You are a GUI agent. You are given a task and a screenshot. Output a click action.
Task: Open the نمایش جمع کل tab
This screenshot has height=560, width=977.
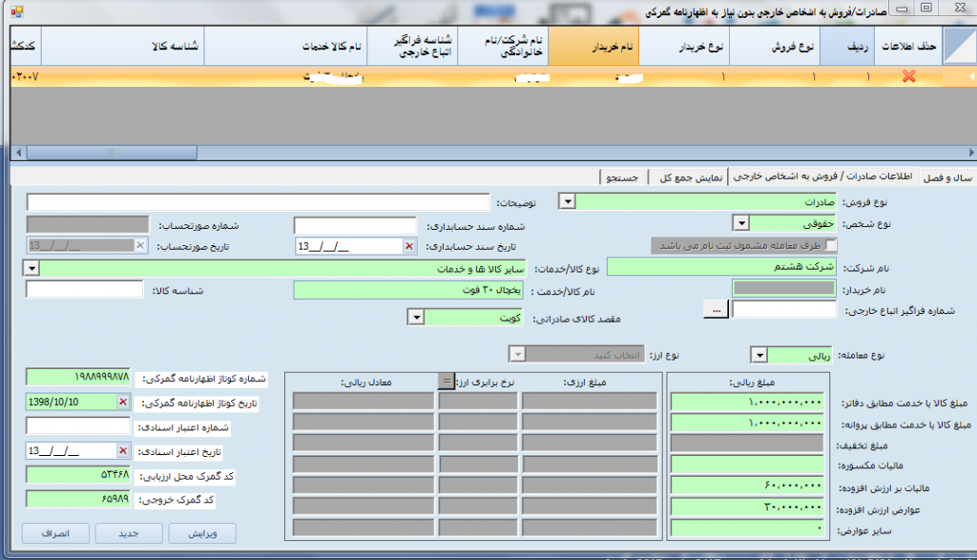pyautogui.click(x=691, y=177)
